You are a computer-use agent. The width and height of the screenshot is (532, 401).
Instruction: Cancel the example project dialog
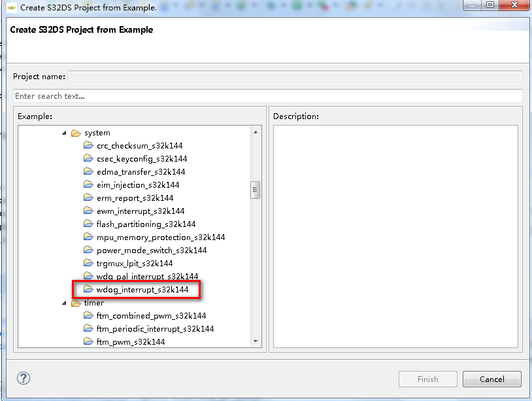tap(492, 379)
